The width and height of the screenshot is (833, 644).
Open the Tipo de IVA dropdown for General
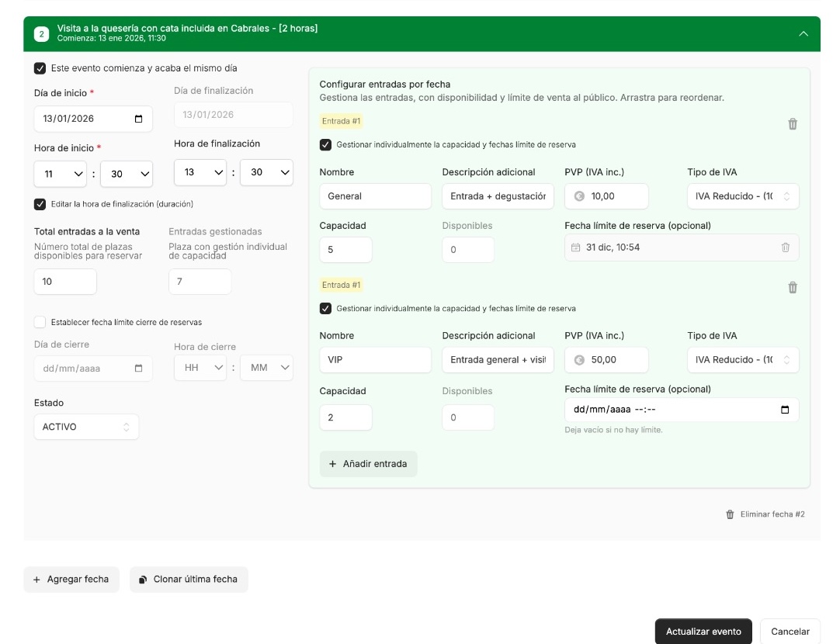coord(742,196)
